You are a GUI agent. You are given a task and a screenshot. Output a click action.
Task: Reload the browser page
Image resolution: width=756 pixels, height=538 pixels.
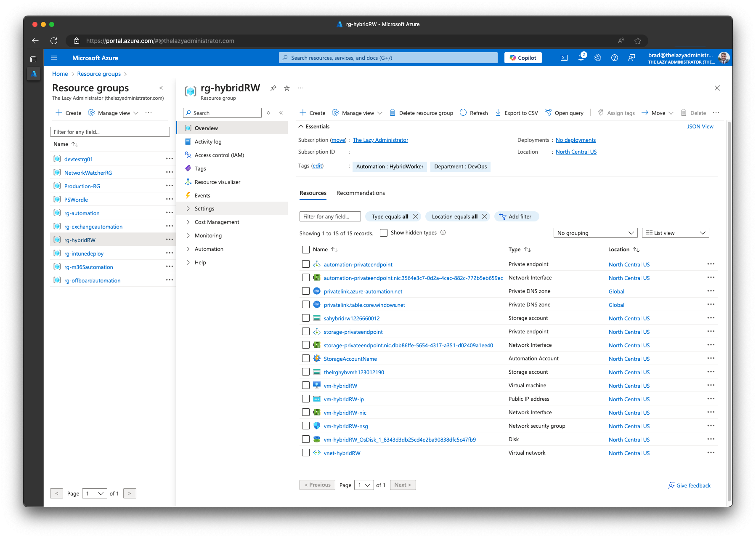(54, 41)
